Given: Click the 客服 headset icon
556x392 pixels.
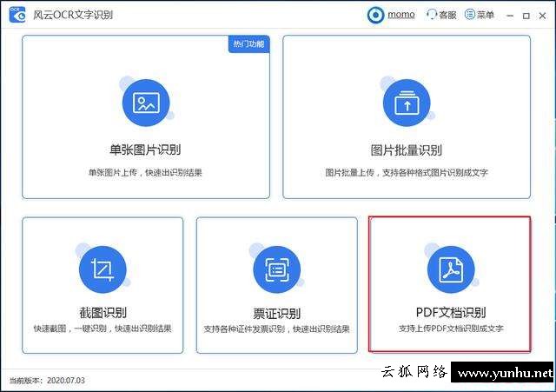Looking at the screenshot, I should [431, 15].
